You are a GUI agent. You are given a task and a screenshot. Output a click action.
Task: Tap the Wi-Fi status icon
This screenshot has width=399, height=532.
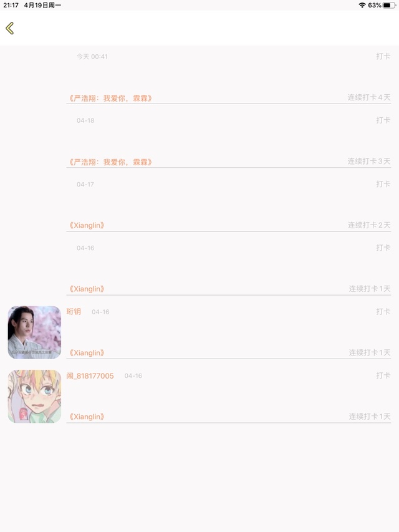point(362,5)
